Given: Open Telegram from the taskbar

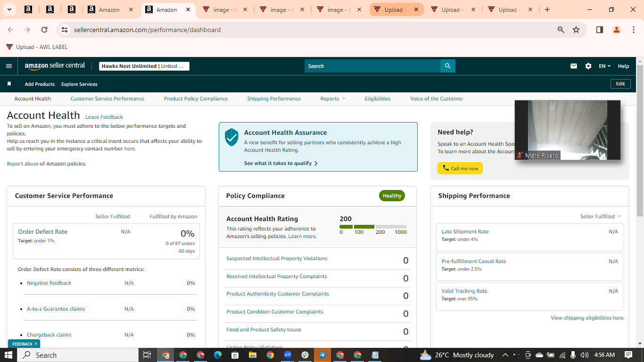Looking at the screenshot, I should pos(322,355).
